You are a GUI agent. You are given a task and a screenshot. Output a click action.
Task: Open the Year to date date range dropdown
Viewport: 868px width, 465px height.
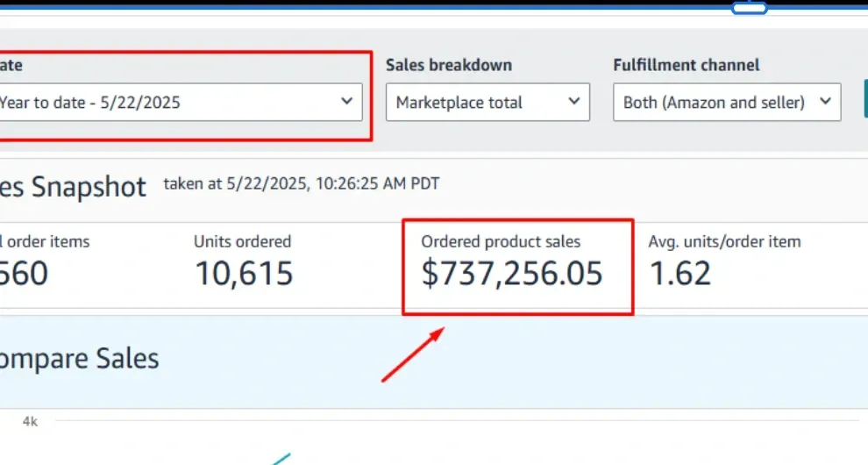point(175,102)
